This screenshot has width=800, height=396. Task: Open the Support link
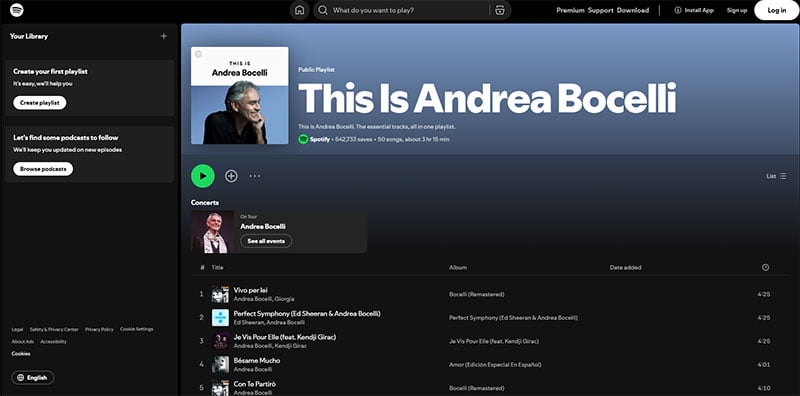600,10
